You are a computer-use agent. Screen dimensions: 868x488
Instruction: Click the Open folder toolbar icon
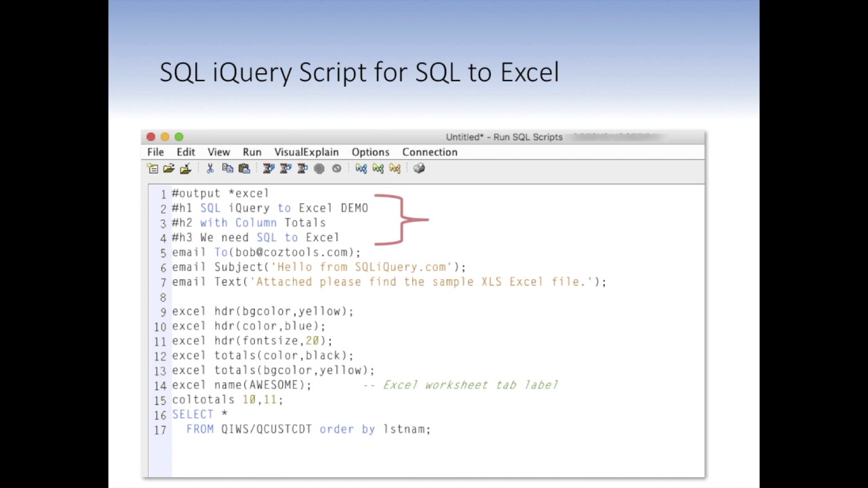(169, 169)
